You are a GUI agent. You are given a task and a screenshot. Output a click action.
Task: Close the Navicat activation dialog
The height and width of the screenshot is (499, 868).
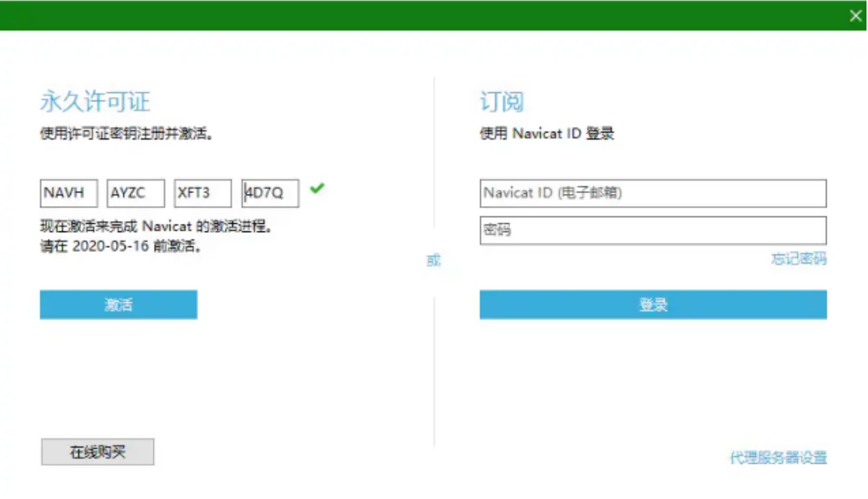[x=855, y=16]
